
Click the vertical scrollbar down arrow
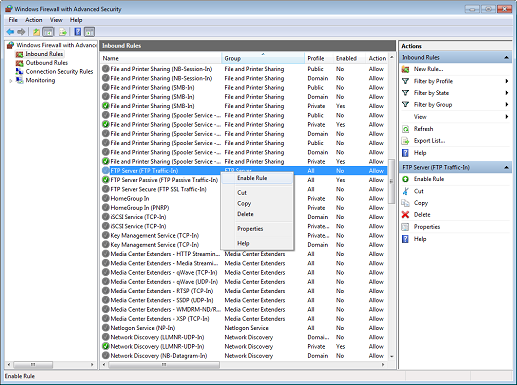point(392,356)
